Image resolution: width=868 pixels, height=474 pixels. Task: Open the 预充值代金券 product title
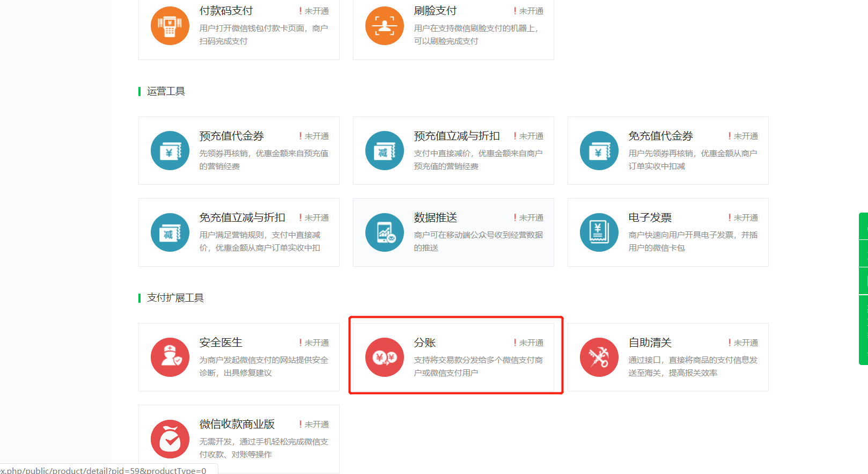[231, 136]
